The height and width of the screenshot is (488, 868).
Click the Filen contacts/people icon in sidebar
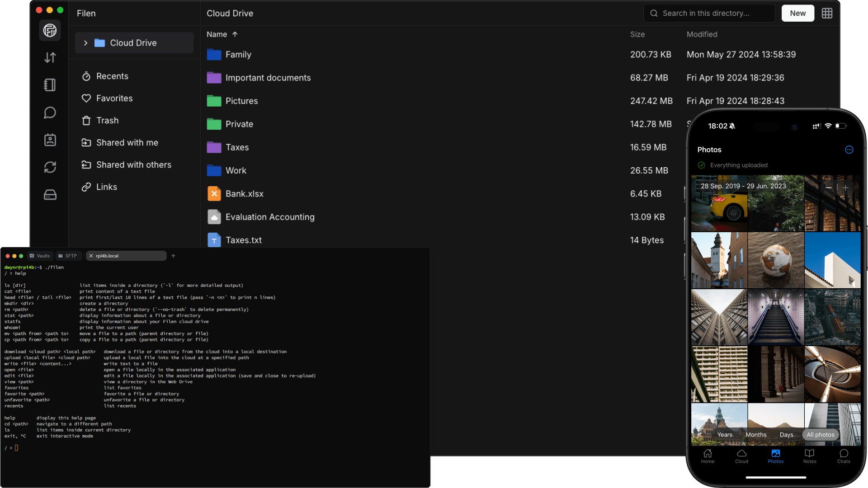pyautogui.click(x=51, y=140)
